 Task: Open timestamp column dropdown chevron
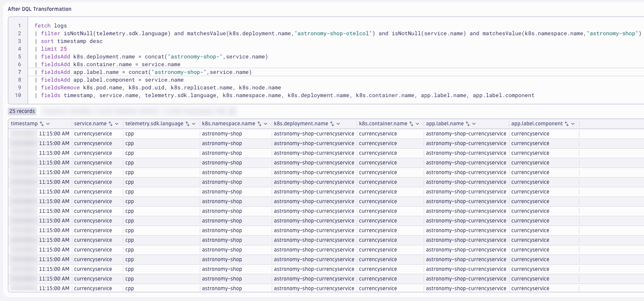[x=48, y=124]
